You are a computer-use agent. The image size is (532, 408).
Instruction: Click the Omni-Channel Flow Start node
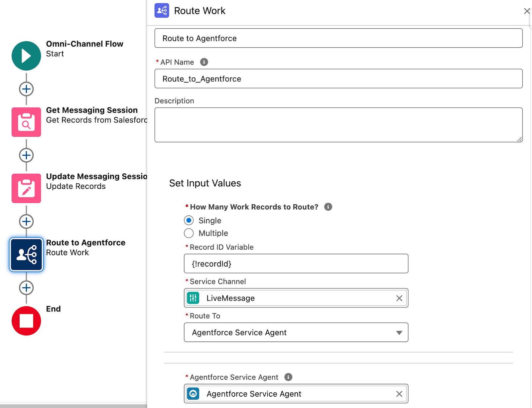pos(26,56)
